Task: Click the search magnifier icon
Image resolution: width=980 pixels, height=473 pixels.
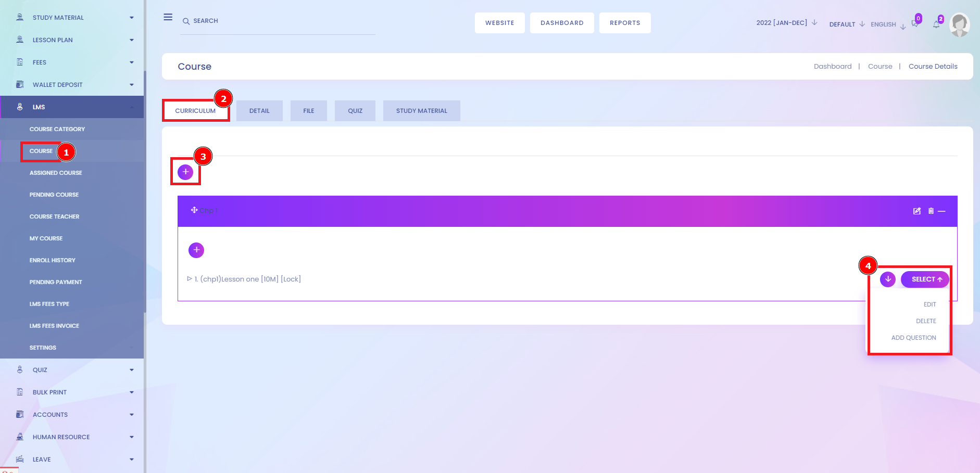Action: (186, 21)
